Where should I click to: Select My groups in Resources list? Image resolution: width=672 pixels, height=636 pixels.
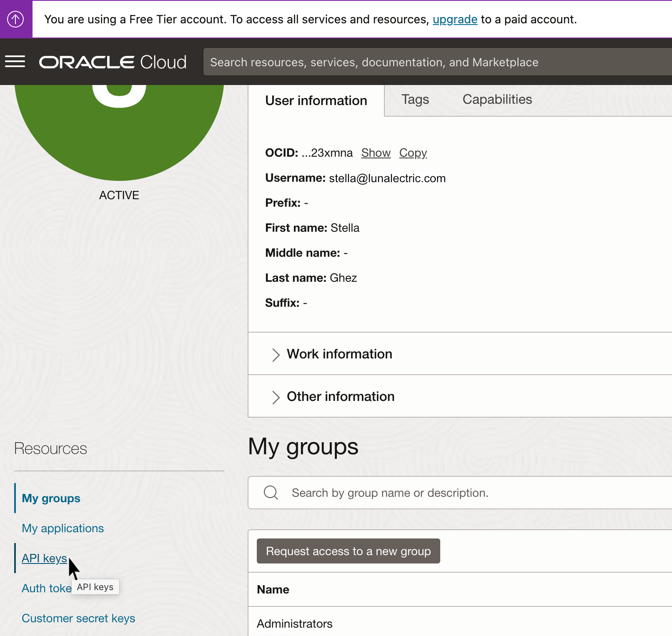51,498
